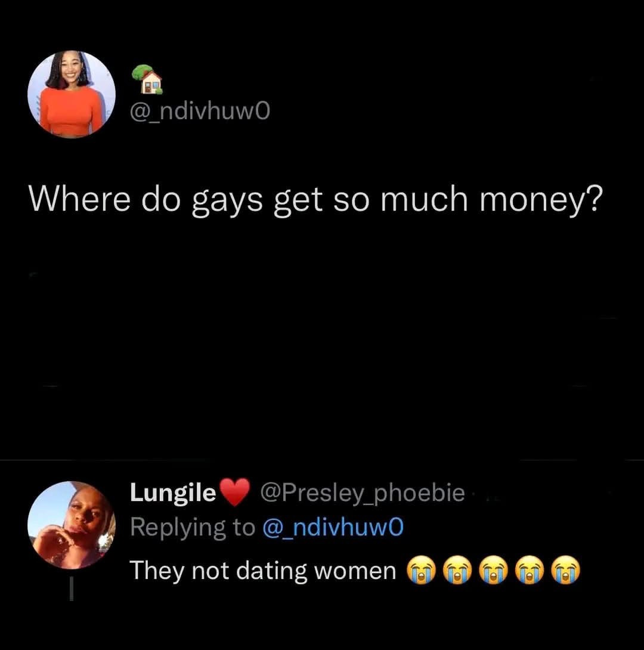Click the second crying face emoji
Image resolution: width=644 pixels, height=650 pixels.
coord(457,571)
